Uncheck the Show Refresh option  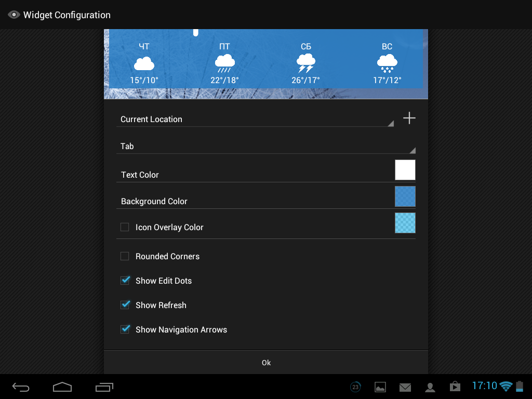click(125, 304)
